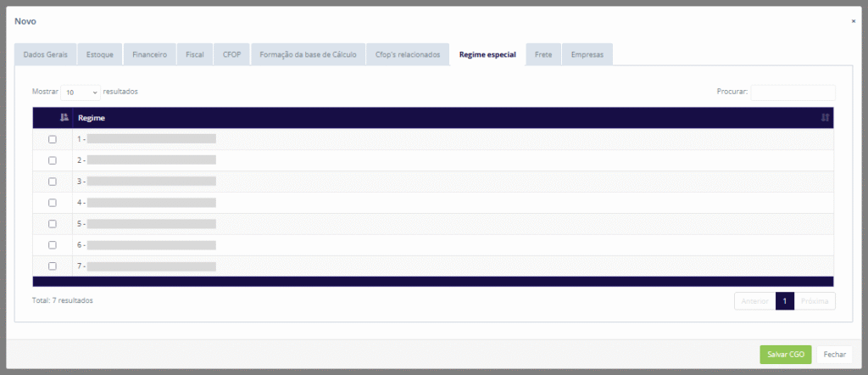Select the checkbox for regime 5
This screenshot has width=868, height=375.
pos(53,224)
